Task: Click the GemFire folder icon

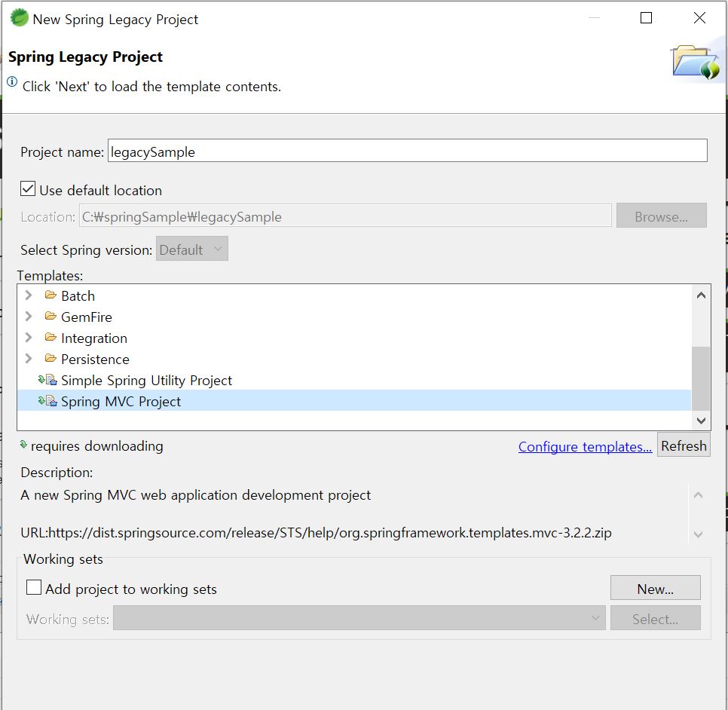Action: click(50, 317)
